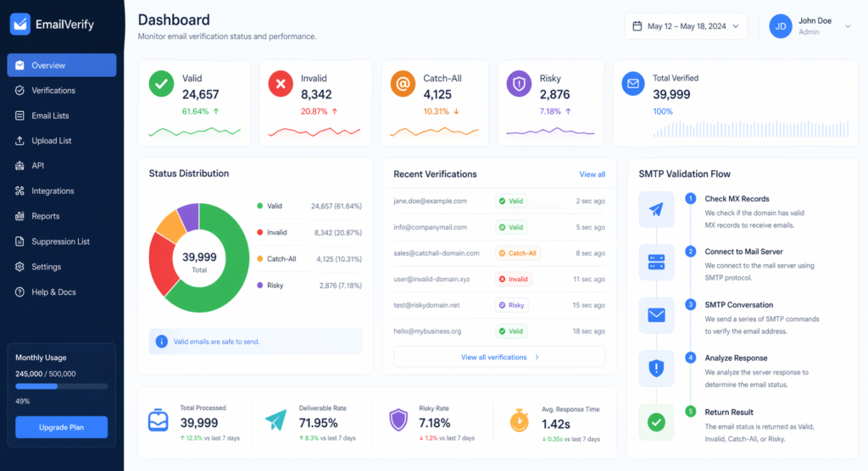Click the orange Catch-All @ icon
The height and width of the screenshot is (471, 868).
pos(403,83)
